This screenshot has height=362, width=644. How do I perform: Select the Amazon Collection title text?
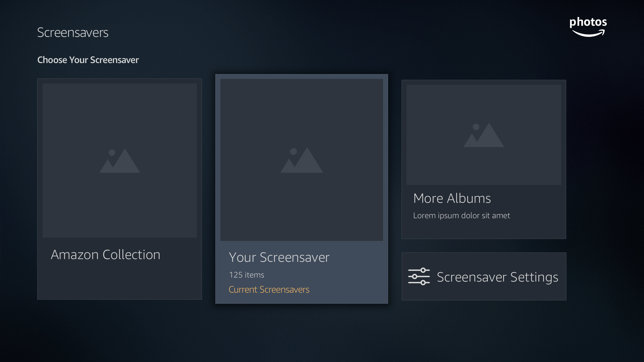pyautogui.click(x=105, y=255)
